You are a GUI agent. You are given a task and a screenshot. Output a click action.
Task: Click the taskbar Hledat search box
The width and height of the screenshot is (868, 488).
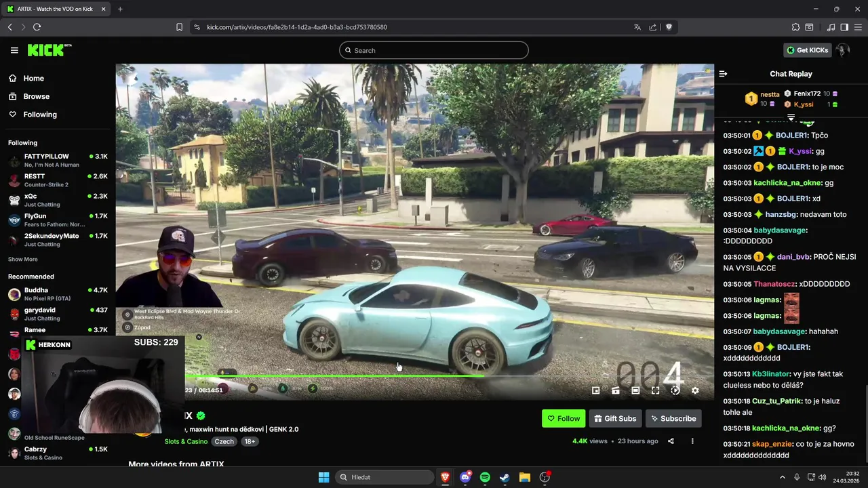(385, 477)
